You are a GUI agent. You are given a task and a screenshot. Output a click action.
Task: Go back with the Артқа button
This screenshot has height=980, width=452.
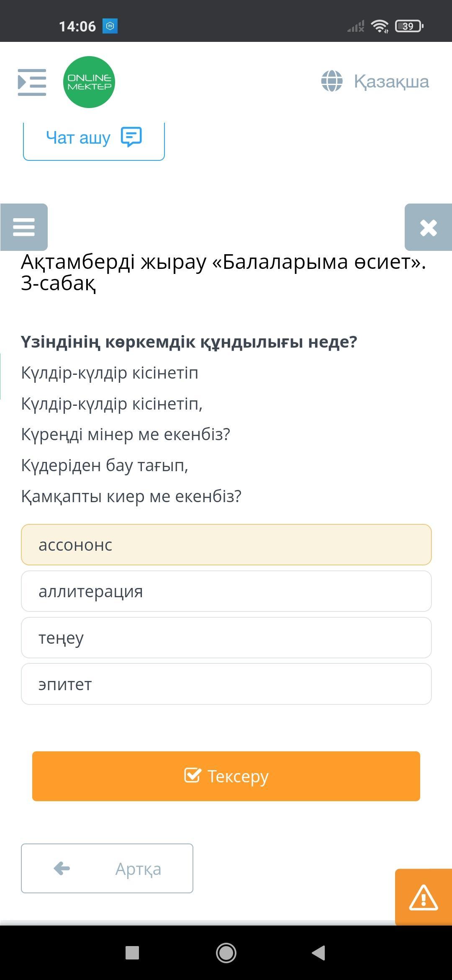click(x=107, y=869)
